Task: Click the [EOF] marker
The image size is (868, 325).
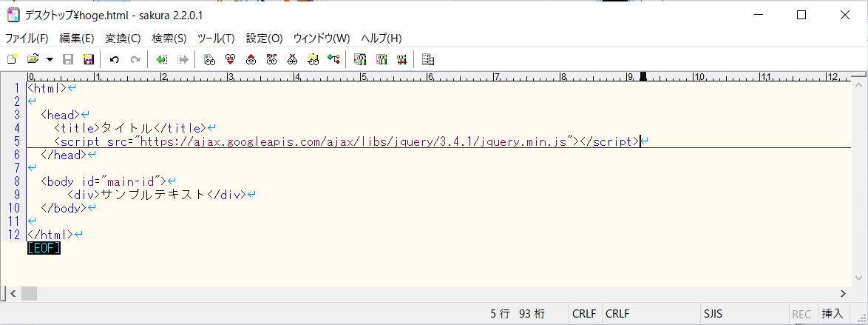Action: tap(44, 248)
